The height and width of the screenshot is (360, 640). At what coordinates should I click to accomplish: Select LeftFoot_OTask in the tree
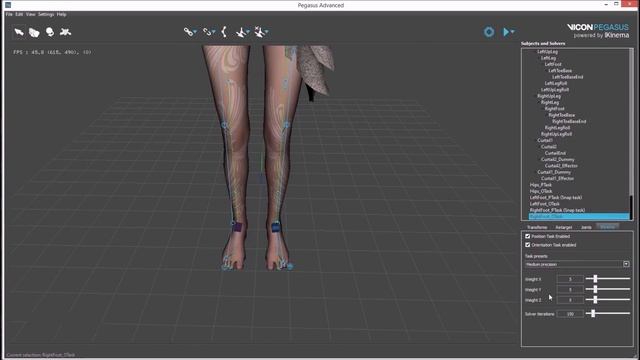tap(544, 204)
